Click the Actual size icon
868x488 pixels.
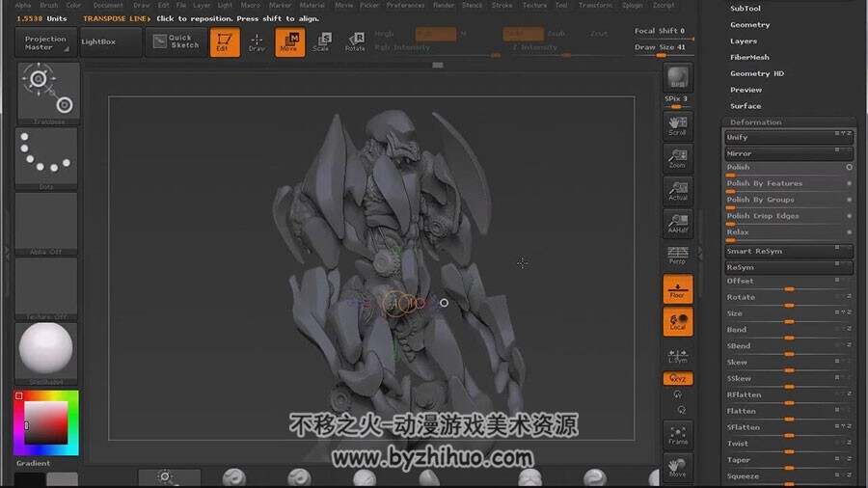[678, 191]
